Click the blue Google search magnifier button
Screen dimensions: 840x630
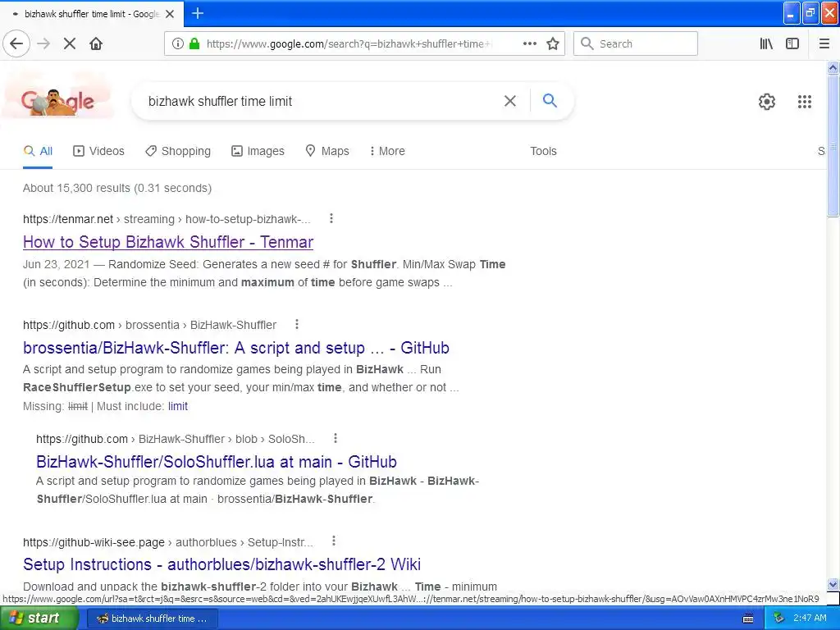550,100
